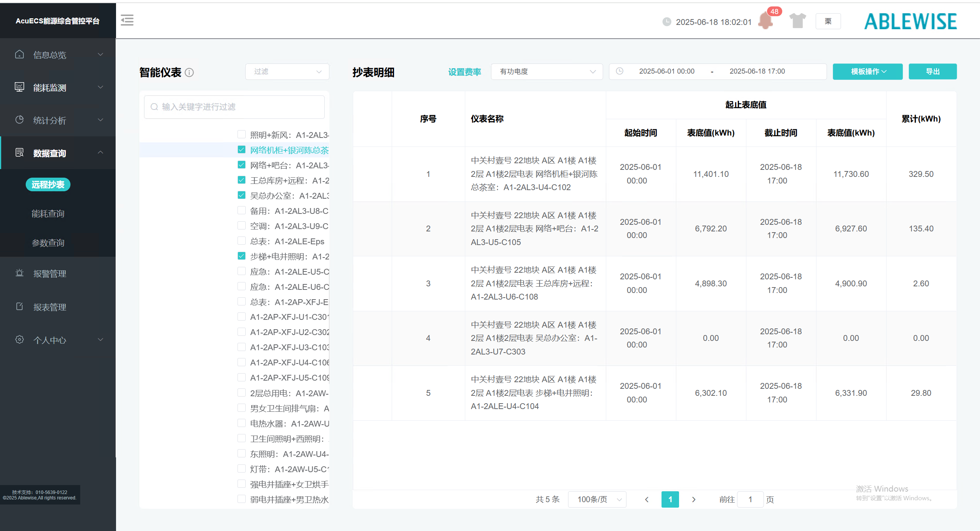Open the 有功电度 dropdown
Image resolution: width=980 pixels, height=531 pixels.
tap(547, 72)
